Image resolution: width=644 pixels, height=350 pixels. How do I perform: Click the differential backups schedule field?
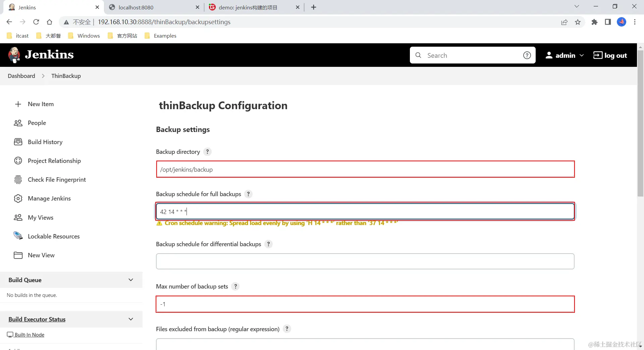[365, 261]
